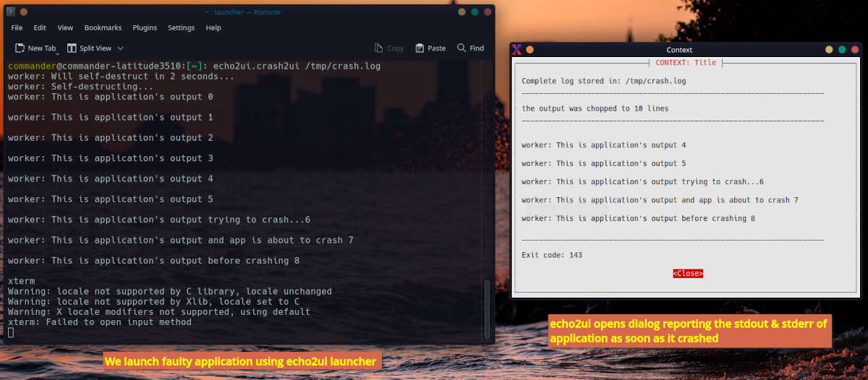Image resolution: width=868 pixels, height=380 pixels.
Task: Open the Plugins menu in Konsole
Action: pyautogui.click(x=145, y=27)
